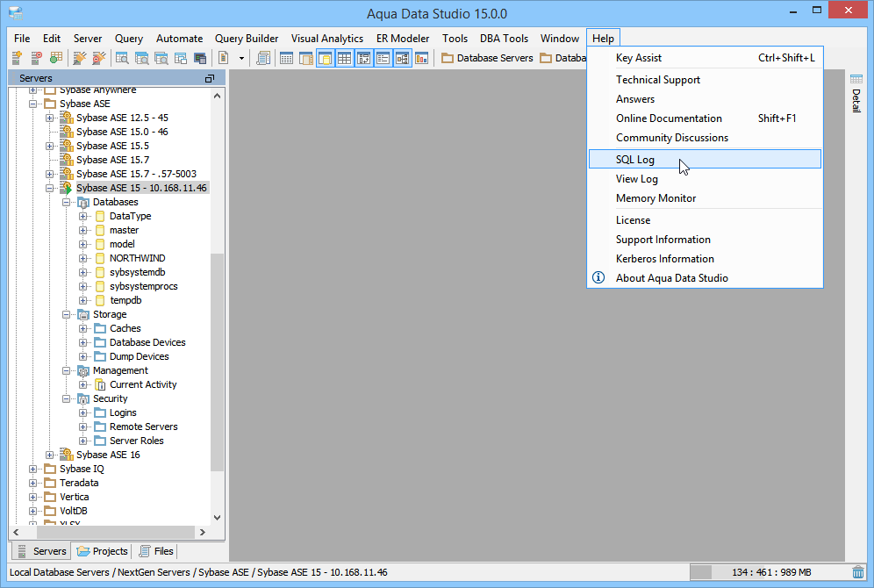The height and width of the screenshot is (588, 874).
Task: Click the Servers panel restore/float icon
Action: [x=210, y=79]
